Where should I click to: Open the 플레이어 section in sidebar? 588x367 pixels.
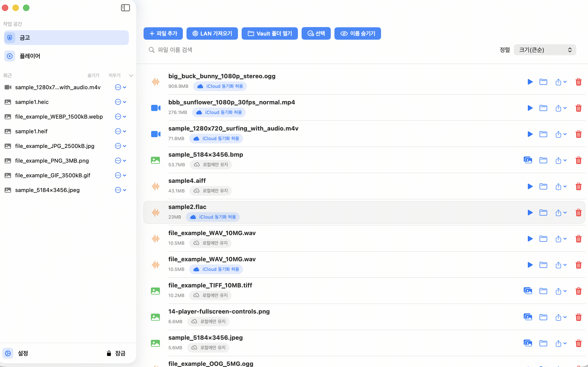click(x=30, y=56)
